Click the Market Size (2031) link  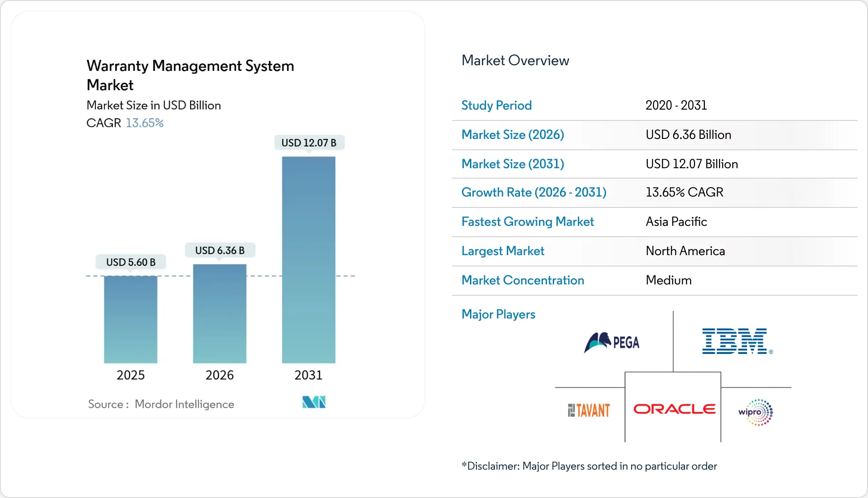[512, 164]
